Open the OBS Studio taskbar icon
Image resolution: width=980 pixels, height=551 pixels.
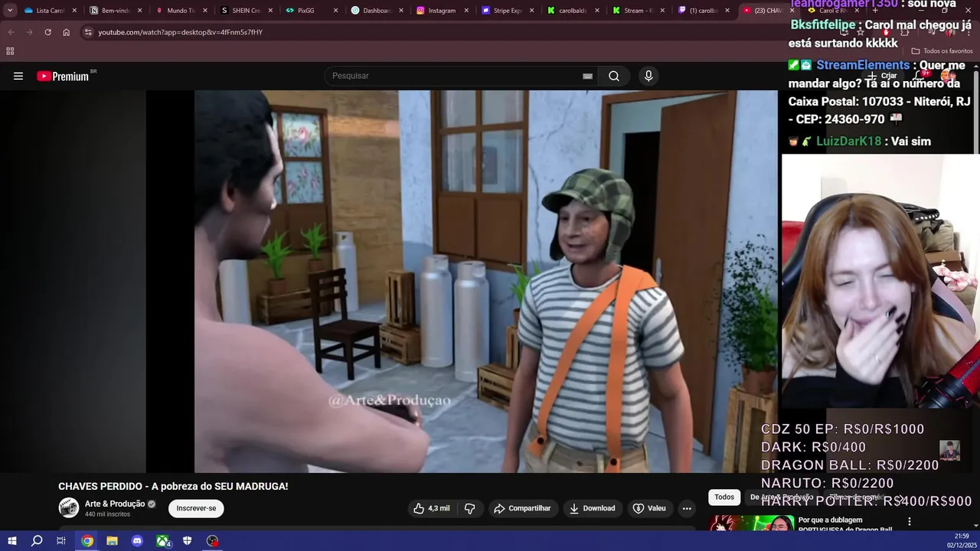click(212, 541)
